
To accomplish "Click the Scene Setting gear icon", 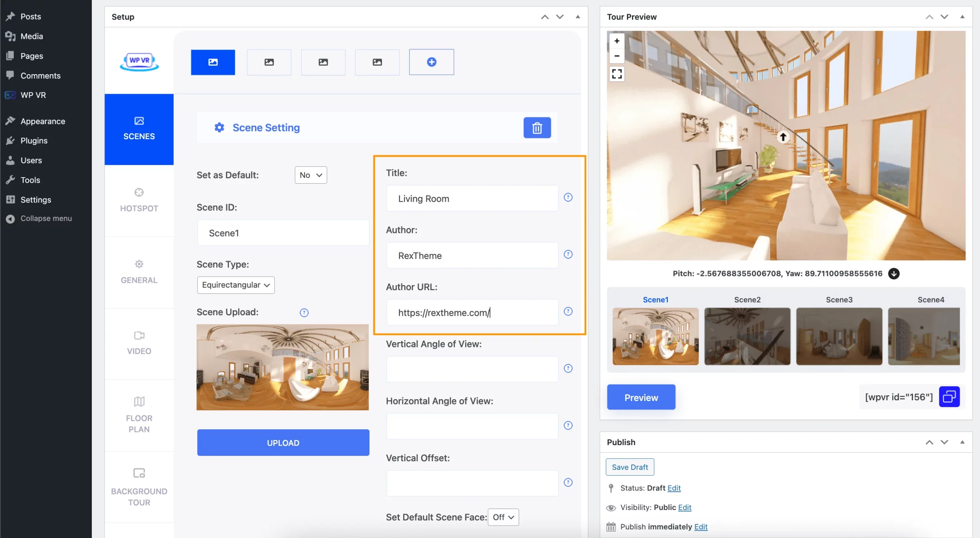I will click(219, 127).
